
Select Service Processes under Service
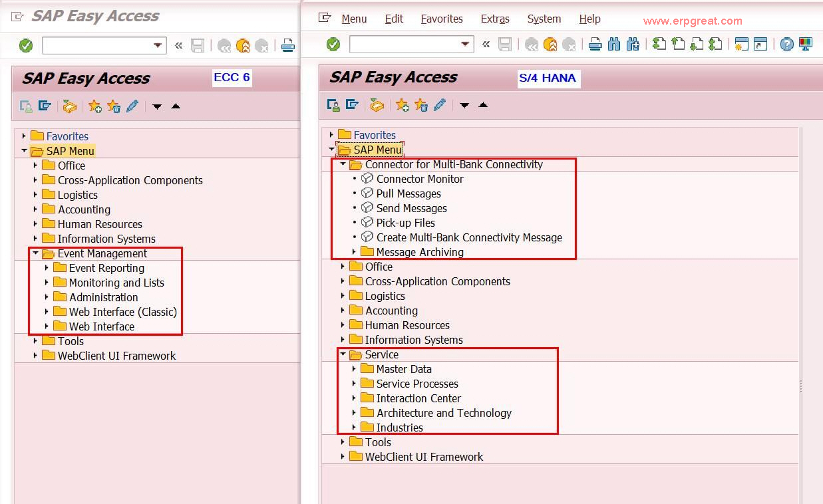[x=417, y=384]
